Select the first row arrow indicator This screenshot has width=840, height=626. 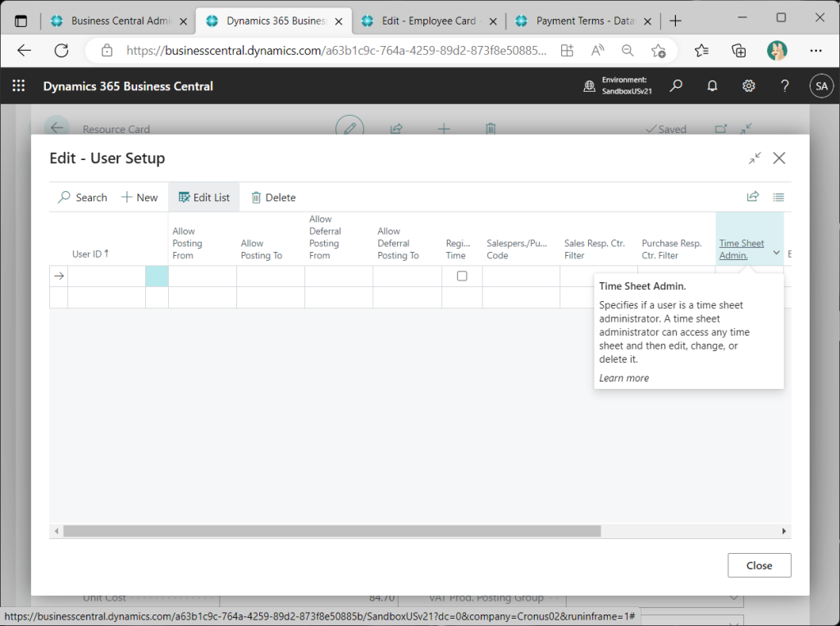point(59,276)
